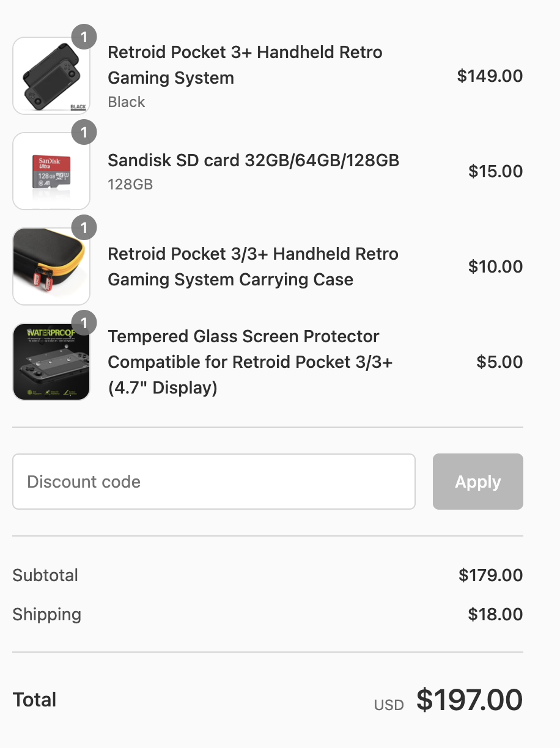Click the Retroid Pocket 3+ product thumbnail
560x748 pixels.
coord(51,76)
